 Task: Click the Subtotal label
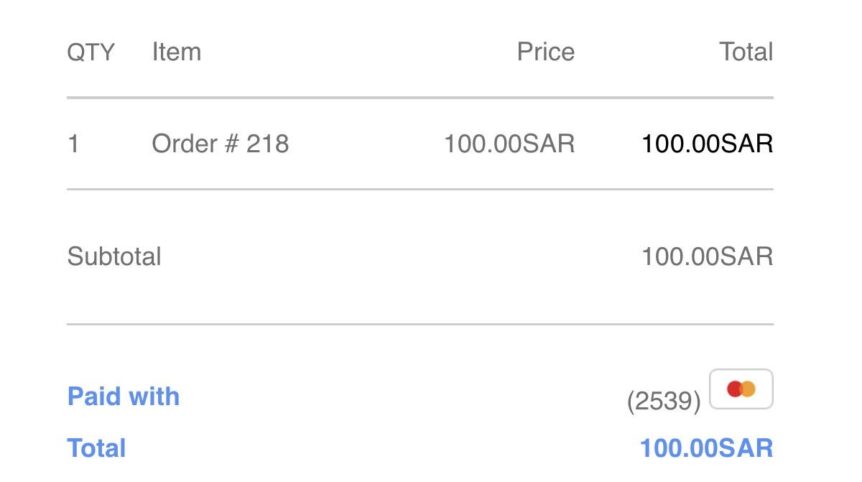point(114,257)
